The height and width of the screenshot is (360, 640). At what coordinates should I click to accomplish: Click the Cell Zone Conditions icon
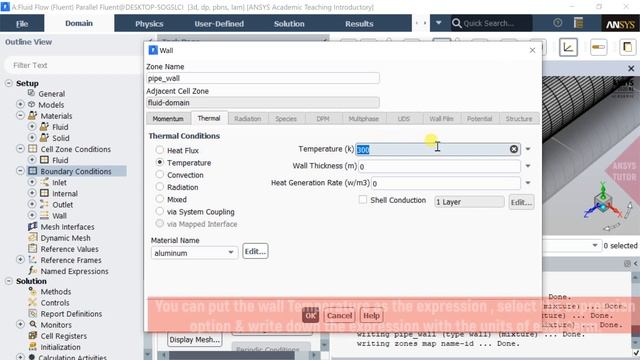coord(32,149)
